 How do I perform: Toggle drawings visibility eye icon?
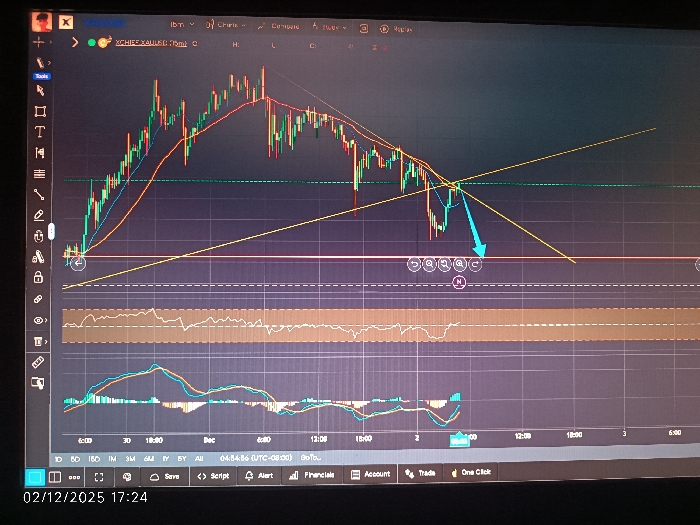[x=38, y=320]
